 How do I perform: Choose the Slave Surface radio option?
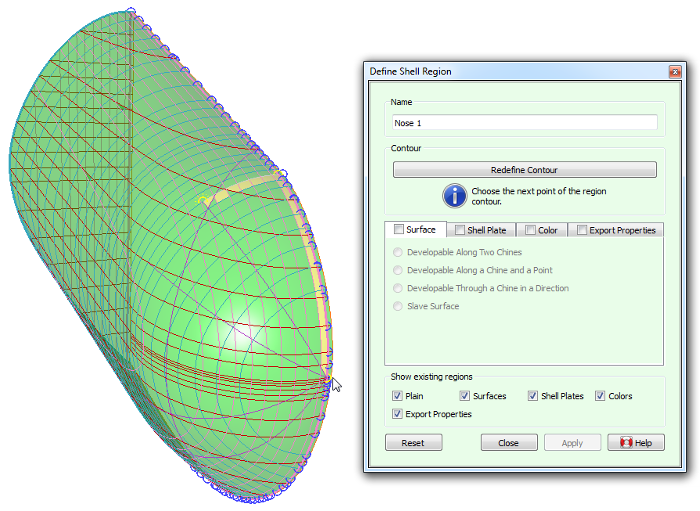400,306
